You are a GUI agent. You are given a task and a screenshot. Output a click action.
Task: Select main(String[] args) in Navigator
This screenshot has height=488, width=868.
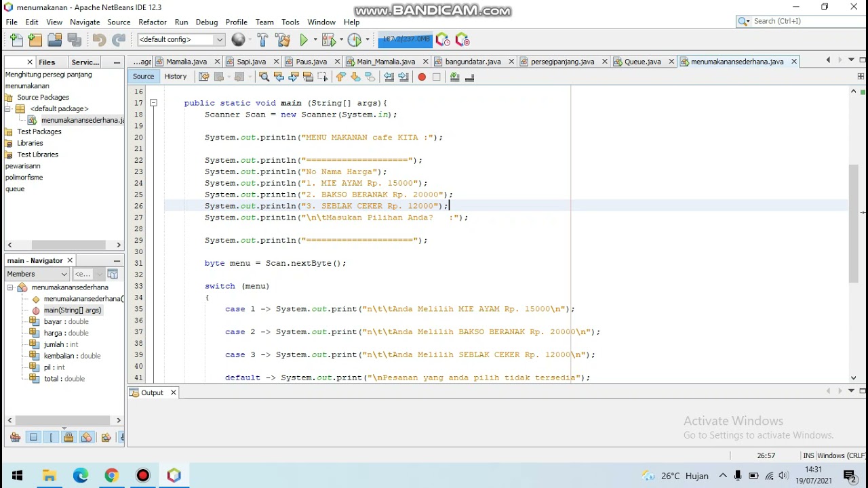point(72,310)
